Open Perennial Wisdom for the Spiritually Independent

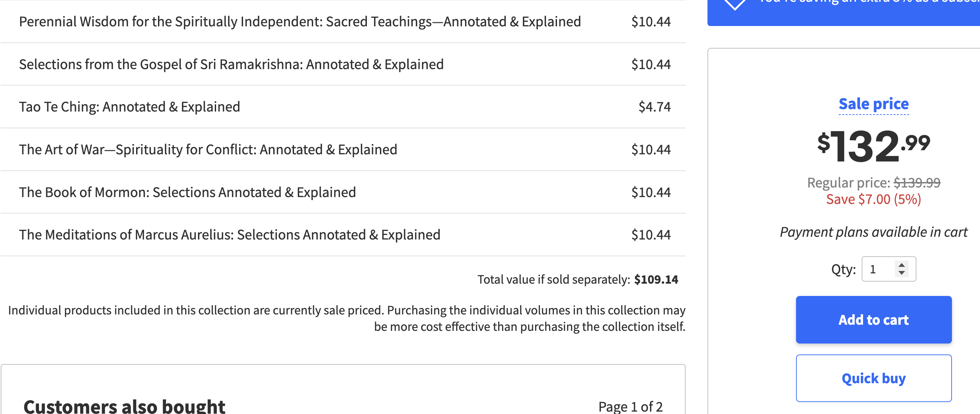[300, 22]
